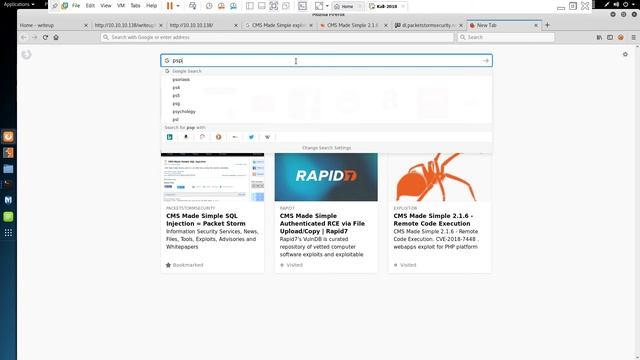Open the Firefox library icon

pyautogui.click(x=599, y=37)
